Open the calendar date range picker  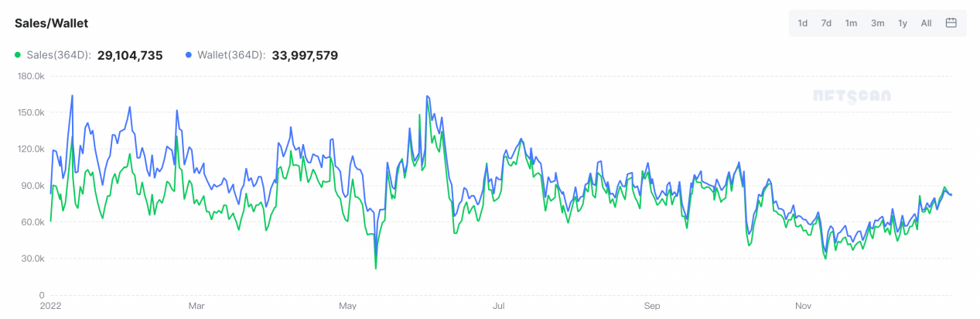click(x=951, y=23)
